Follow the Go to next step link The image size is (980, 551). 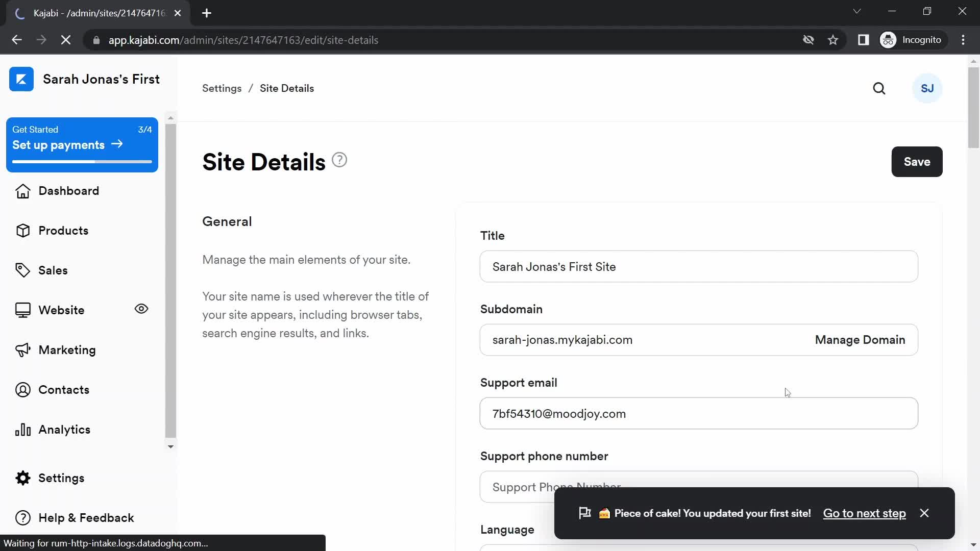pyautogui.click(x=864, y=513)
